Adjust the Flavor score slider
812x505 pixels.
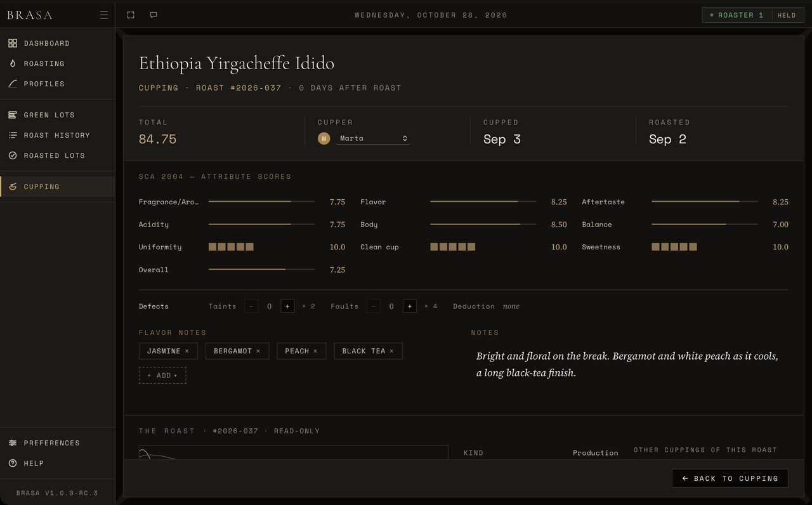[483, 202]
